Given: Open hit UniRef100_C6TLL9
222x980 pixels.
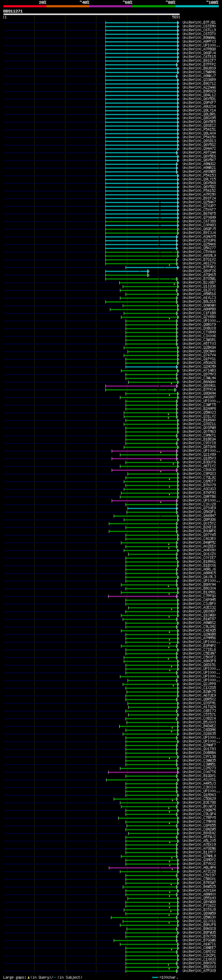Looking at the screenshot, I should click(x=199, y=30).
